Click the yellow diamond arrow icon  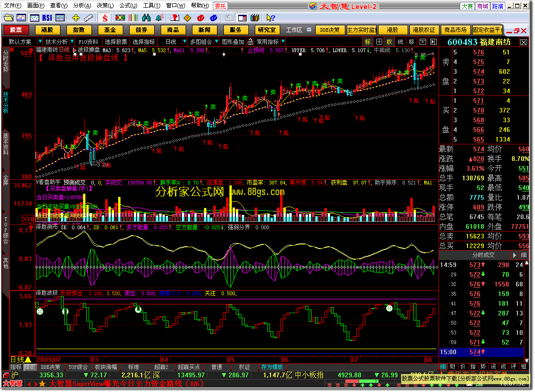(187, 18)
